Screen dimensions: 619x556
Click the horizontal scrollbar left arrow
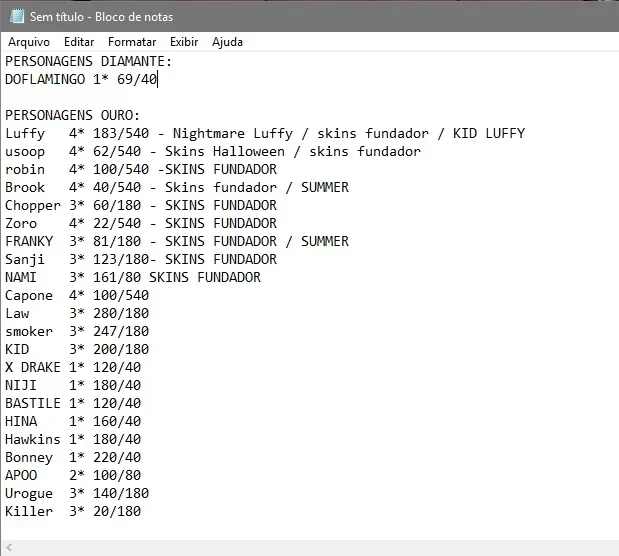point(9,548)
